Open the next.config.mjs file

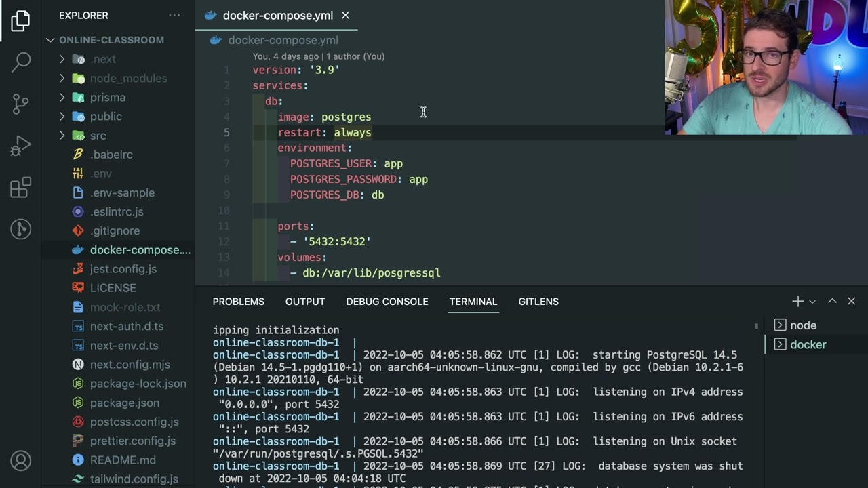pyautogui.click(x=130, y=364)
